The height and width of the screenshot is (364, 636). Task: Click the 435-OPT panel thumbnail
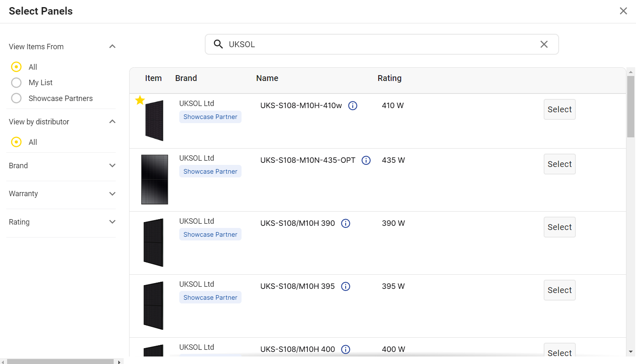[155, 179]
